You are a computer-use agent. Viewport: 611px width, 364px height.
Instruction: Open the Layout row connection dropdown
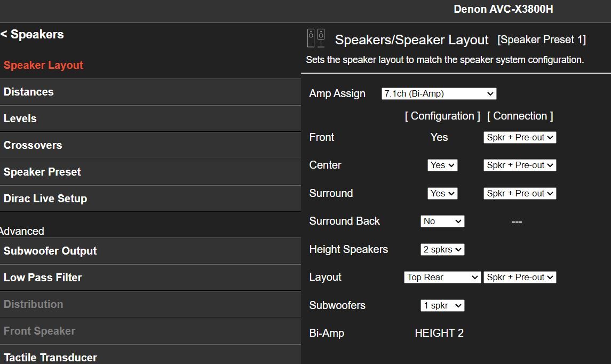[x=520, y=278]
